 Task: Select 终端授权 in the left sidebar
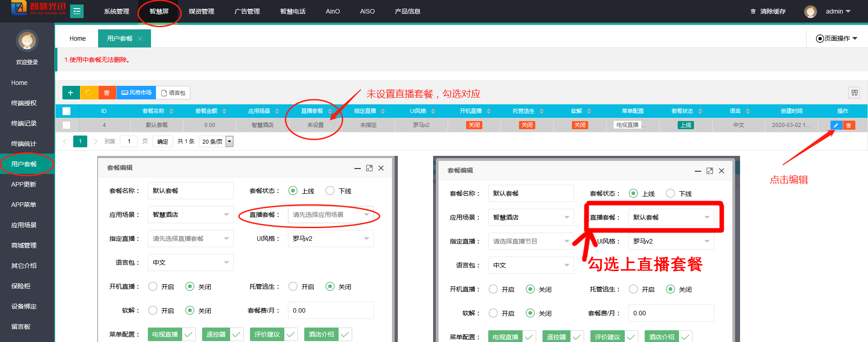click(24, 103)
